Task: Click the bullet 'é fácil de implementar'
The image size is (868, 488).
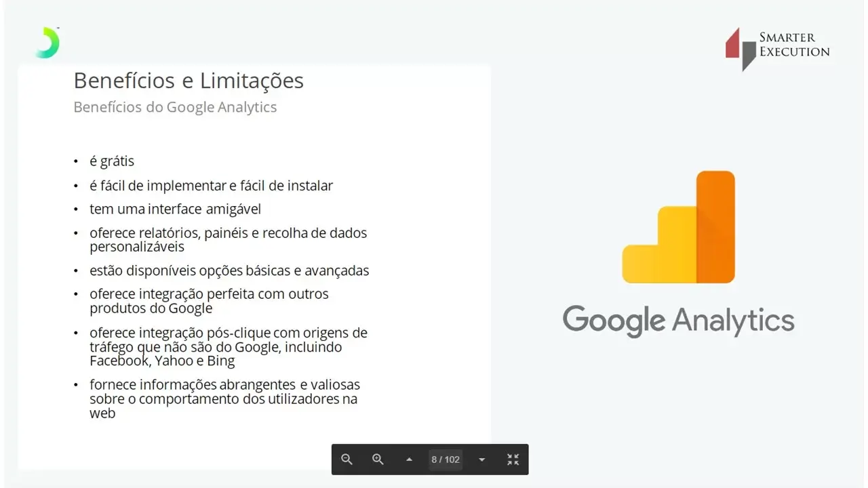Action: (x=211, y=185)
